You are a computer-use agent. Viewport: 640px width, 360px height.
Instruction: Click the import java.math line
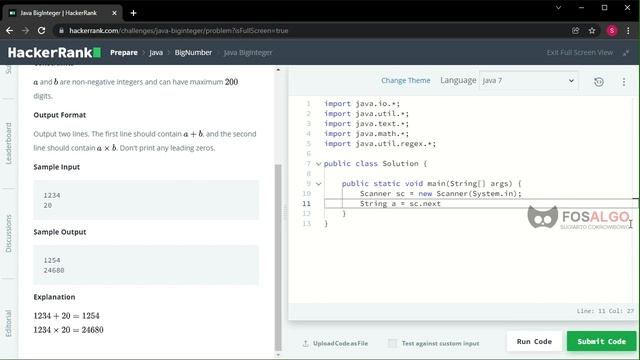coord(366,133)
